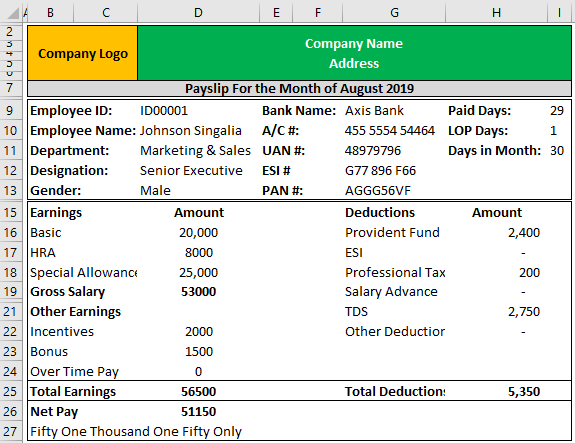The image size is (575, 443).
Task: Click the Address line in header
Action: pos(354,63)
